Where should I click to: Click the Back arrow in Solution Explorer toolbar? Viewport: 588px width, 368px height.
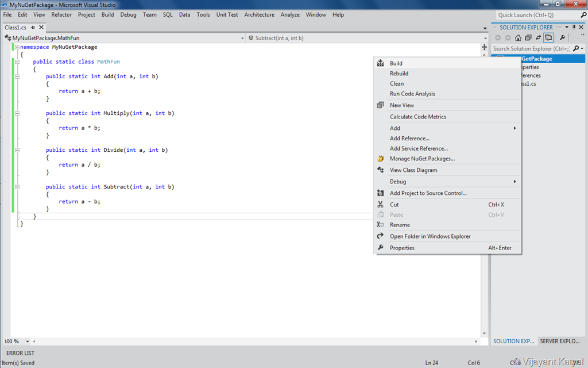click(498, 37)
